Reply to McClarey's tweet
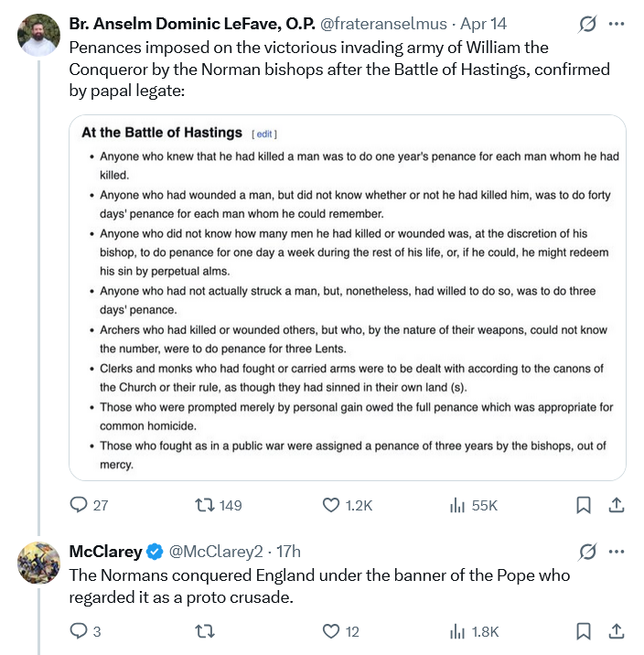Viewport: 644px width, 655px height. [x=80, y=630]
